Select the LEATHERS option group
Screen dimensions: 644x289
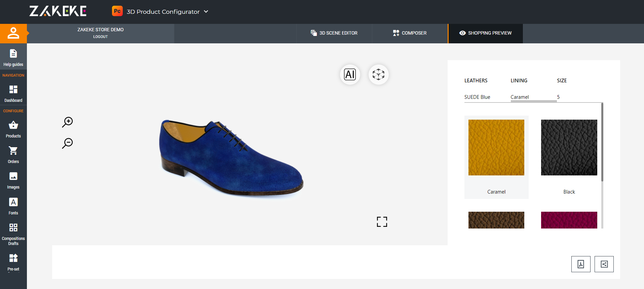[x=476, y=81]
